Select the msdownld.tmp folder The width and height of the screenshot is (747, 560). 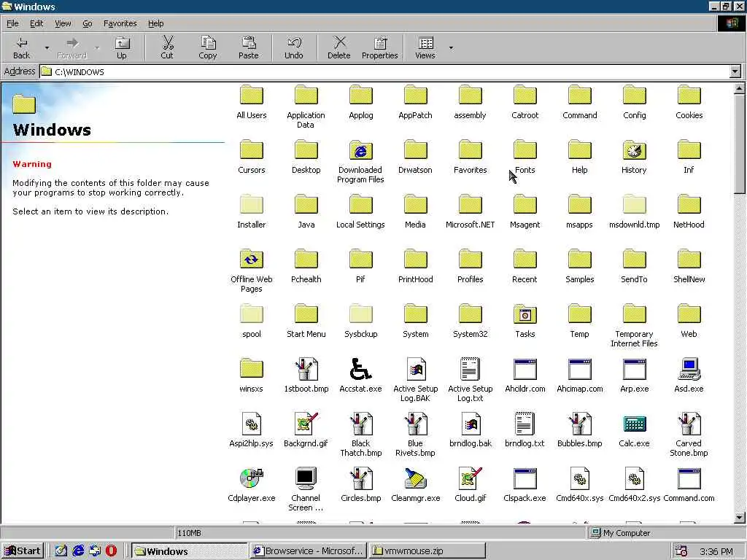point(634,212)
